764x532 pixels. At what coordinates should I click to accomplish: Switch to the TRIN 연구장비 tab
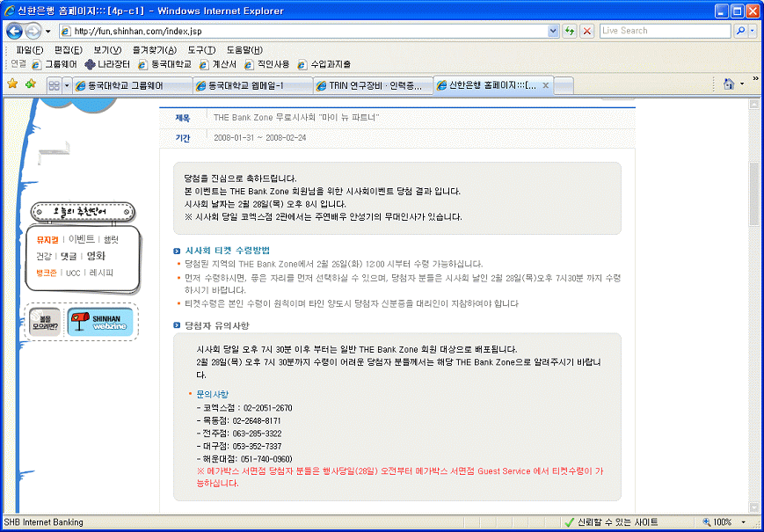pos(374,86)
